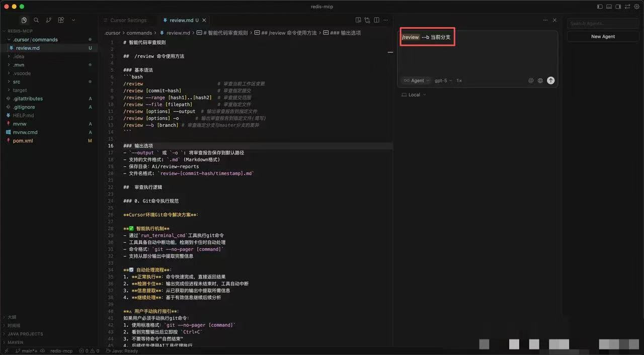Open the settings gear in title bar
Image resolution: width=644 pixels, height=355 pixels.
(x=636, y=7)
